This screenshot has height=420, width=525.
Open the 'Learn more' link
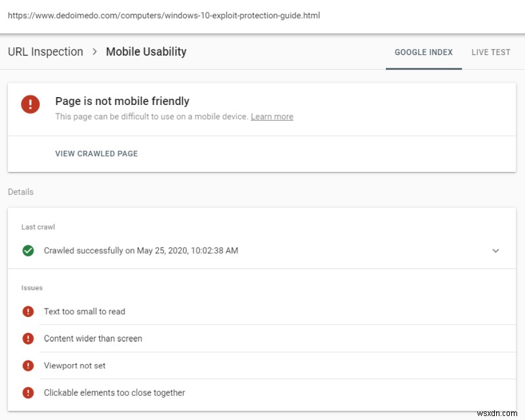tap(272, 116)
